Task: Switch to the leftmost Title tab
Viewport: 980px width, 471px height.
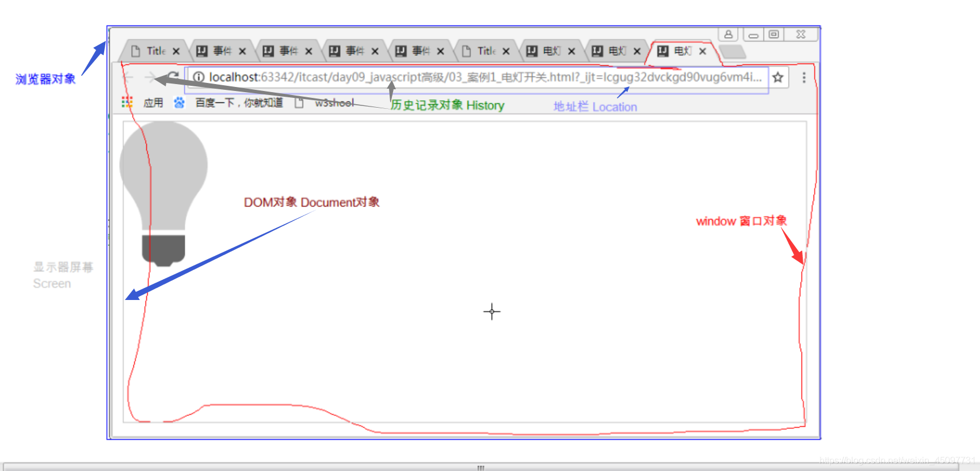Action: click(152, 51)
